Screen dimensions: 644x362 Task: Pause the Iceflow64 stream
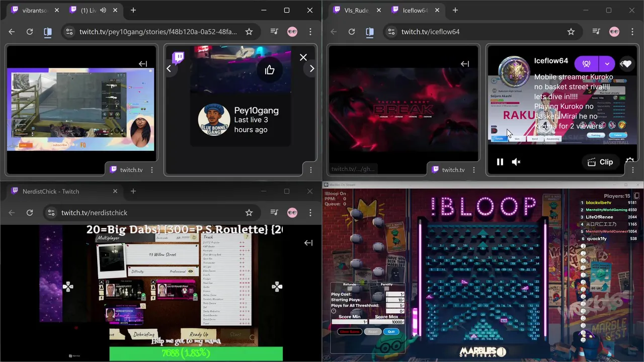point(500,162)
